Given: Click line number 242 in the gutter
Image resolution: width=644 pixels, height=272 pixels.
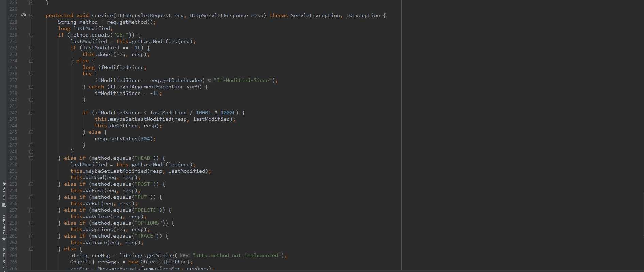Looking at the screenshot, I should (13, 113).
